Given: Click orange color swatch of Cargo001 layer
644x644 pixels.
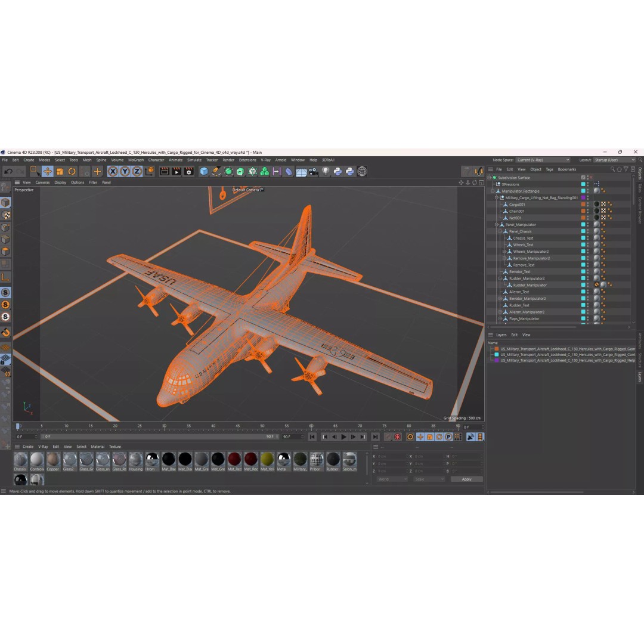Looking at the screenshot, I should click(583, 204).
